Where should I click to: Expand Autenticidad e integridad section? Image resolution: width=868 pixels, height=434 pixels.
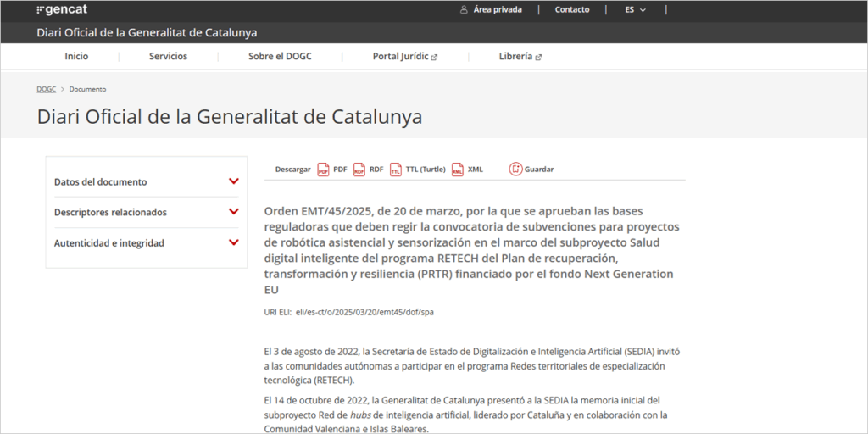[x=234, y=242]
